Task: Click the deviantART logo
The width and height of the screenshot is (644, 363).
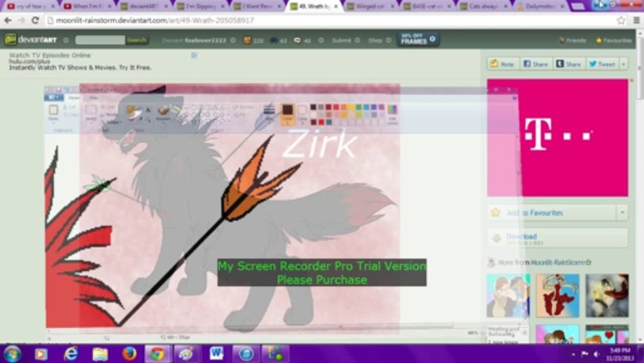Action: click(x=31, y=39)
